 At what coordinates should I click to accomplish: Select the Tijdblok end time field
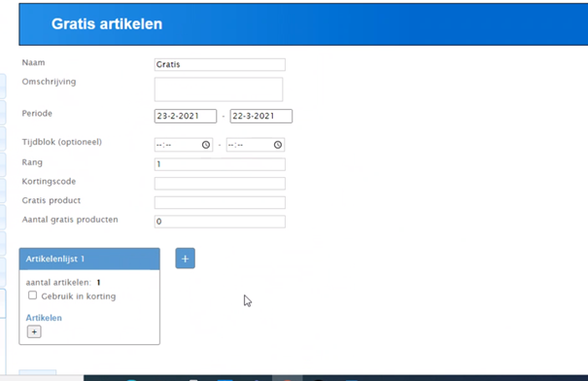coord(256,145)
